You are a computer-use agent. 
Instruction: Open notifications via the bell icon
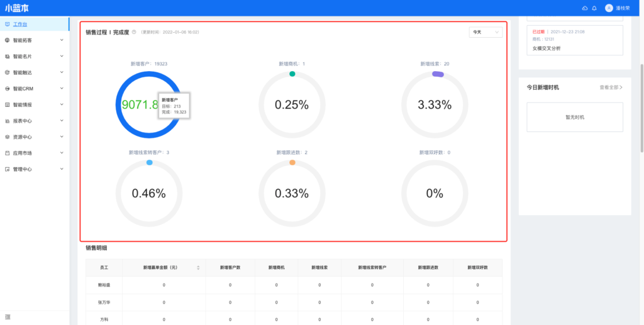(594, 8)
